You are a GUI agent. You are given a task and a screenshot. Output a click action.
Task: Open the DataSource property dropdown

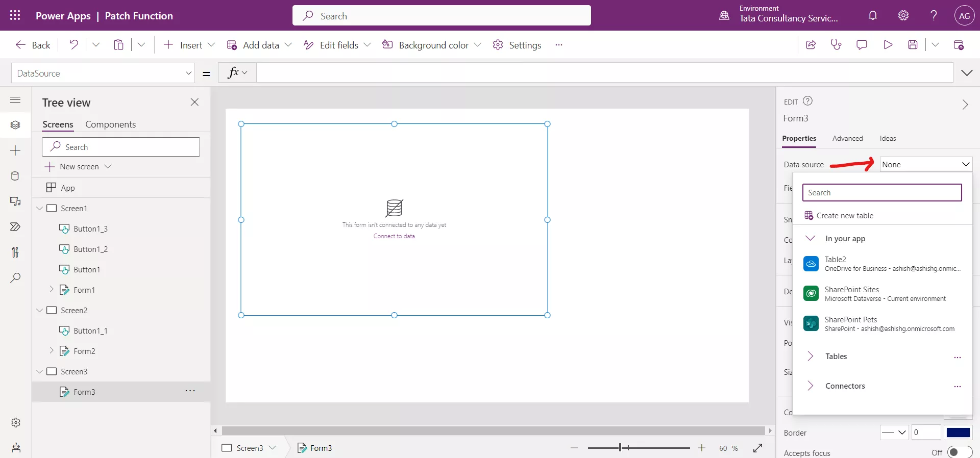(103, 73)
